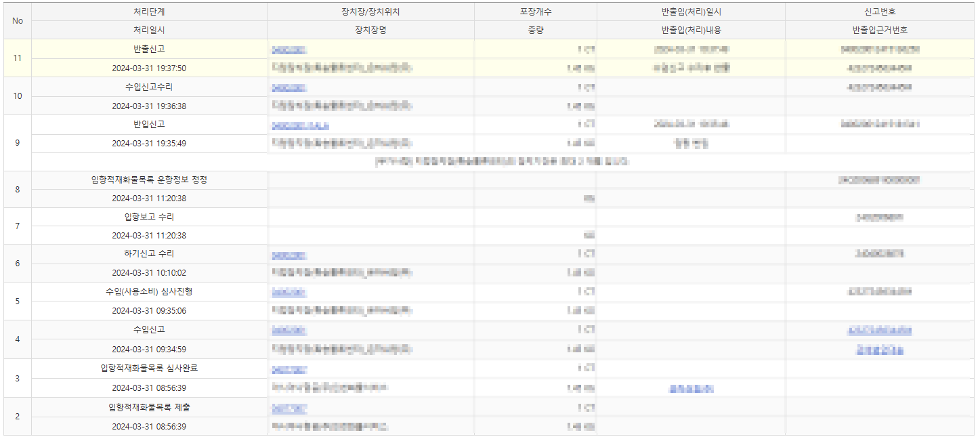Select the timestamp 2024-03-31 19:37:50

(149, 68)
